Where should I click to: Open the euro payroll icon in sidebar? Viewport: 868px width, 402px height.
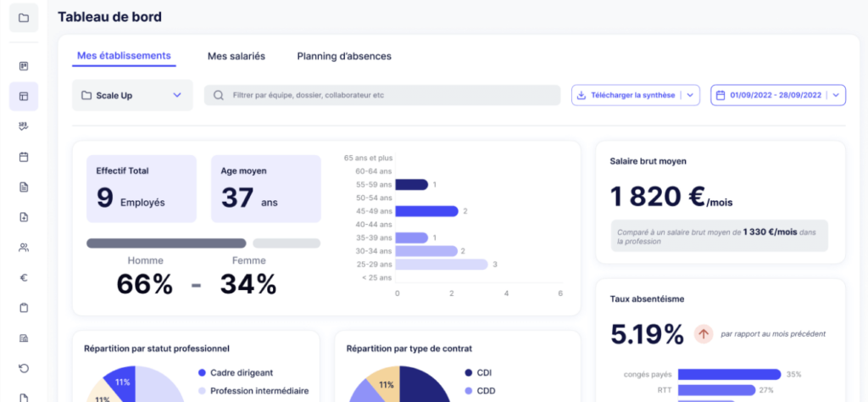click(x=23, y=277)
